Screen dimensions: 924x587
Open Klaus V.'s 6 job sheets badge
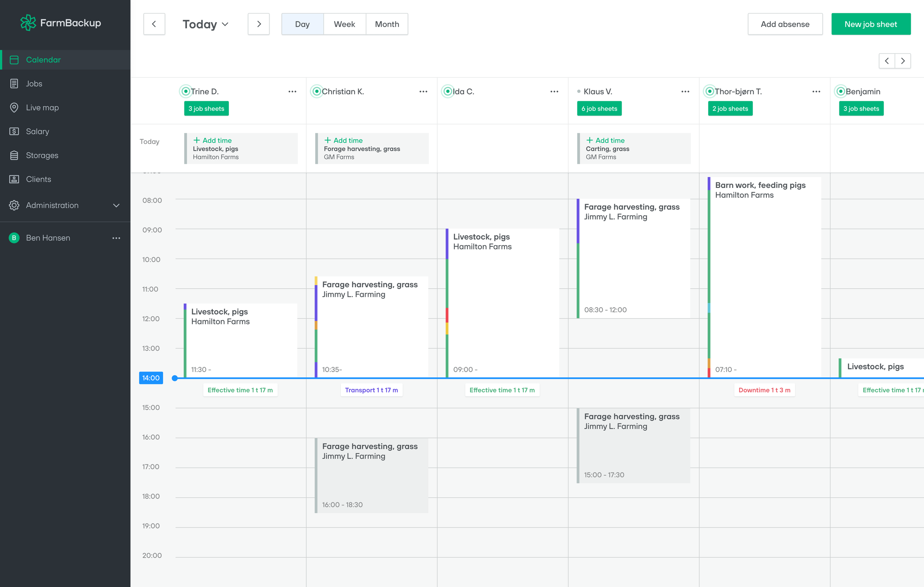click(x=599, y=109)
